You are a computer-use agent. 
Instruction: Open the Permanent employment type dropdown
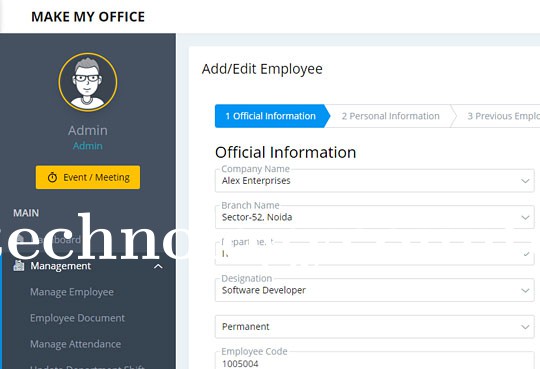coord(375,327)
